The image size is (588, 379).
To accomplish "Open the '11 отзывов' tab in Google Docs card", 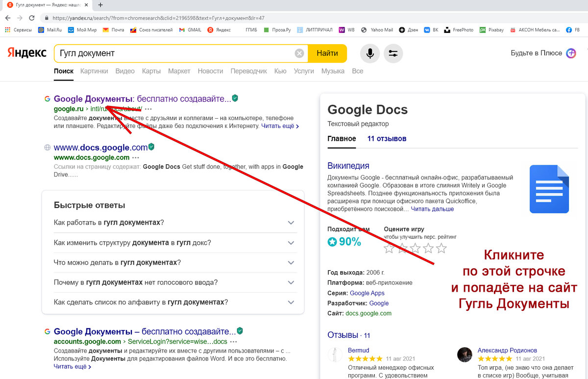I will pos(387,139).
